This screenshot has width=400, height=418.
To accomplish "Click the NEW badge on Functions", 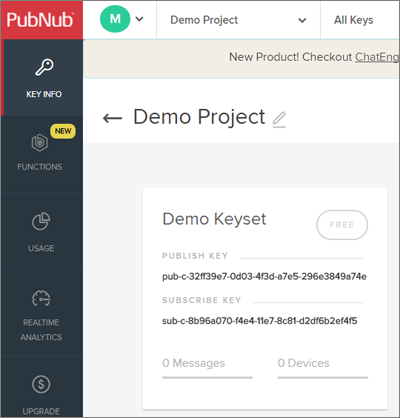I will coord(63,131).
